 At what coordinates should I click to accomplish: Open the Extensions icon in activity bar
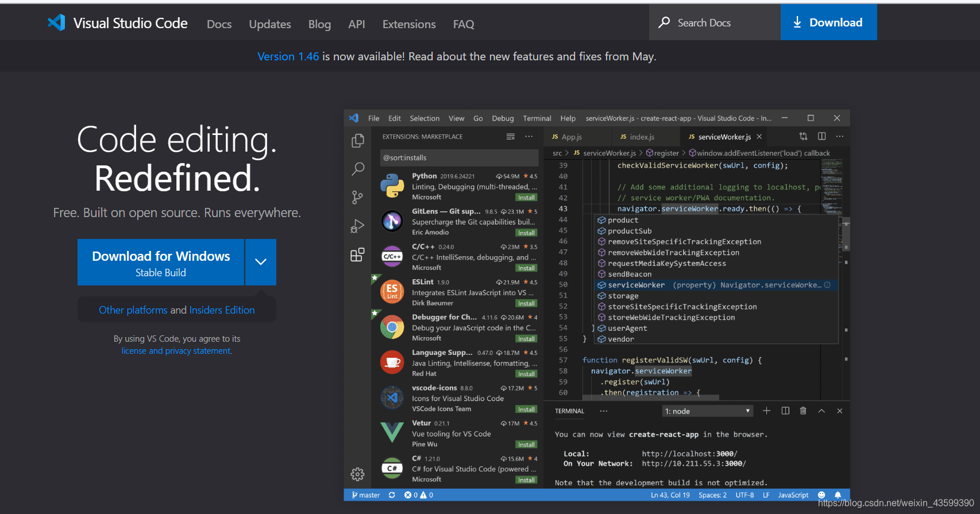[357, 255]
